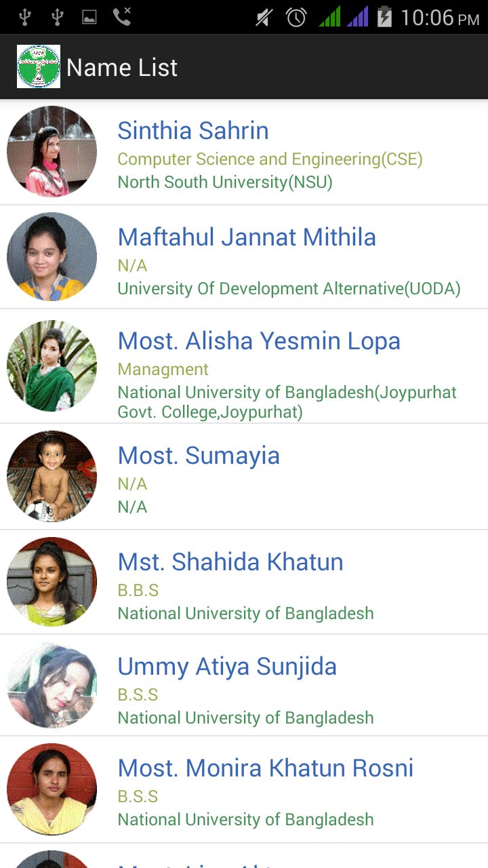Open Most. Sumayia's baby photo avatar

[x=52, y=476]
